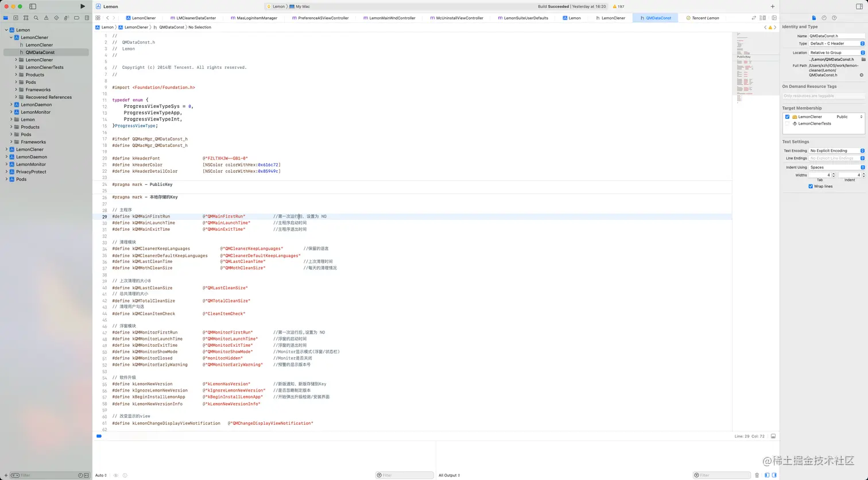The height and width of the screenshot is (480, 868).
Task: Expand the PrivacyProtect project
Action: (6, 172)
